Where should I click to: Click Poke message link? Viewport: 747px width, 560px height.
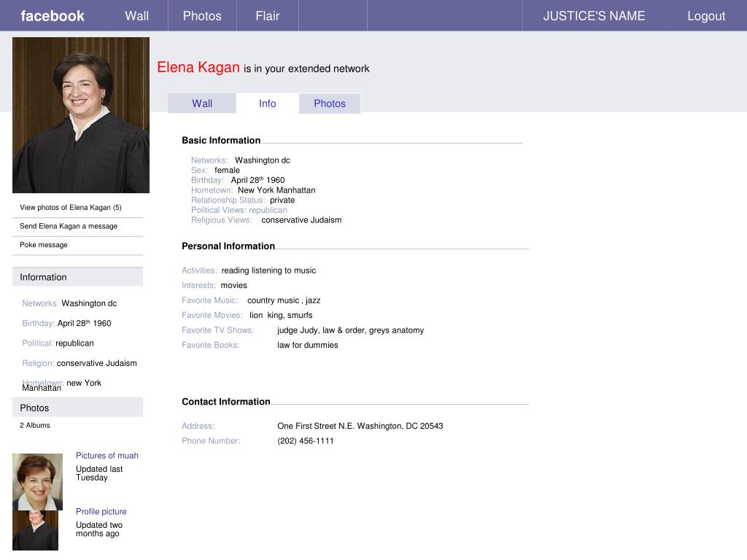44,245
